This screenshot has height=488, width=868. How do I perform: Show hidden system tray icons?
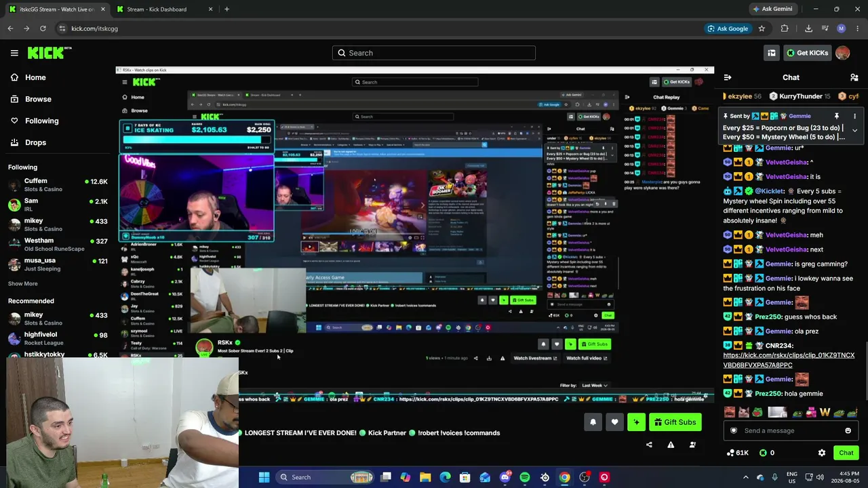coord(746,477)
